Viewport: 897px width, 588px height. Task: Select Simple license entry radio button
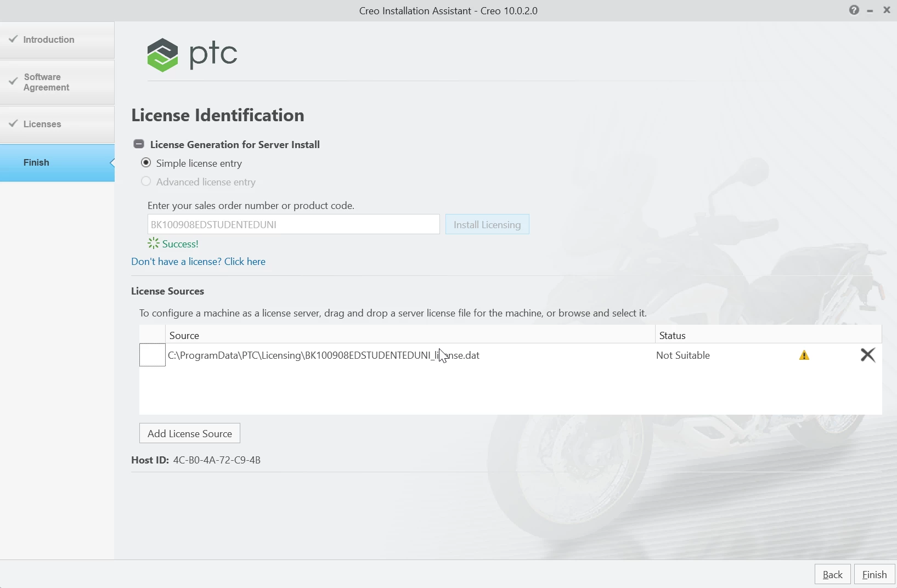[x=146, y=163]
